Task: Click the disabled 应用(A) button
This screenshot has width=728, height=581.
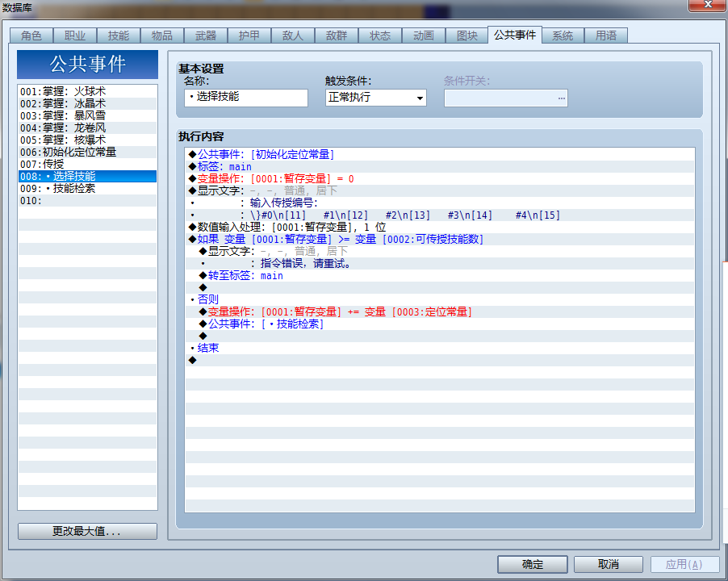Action: point(684,564)
